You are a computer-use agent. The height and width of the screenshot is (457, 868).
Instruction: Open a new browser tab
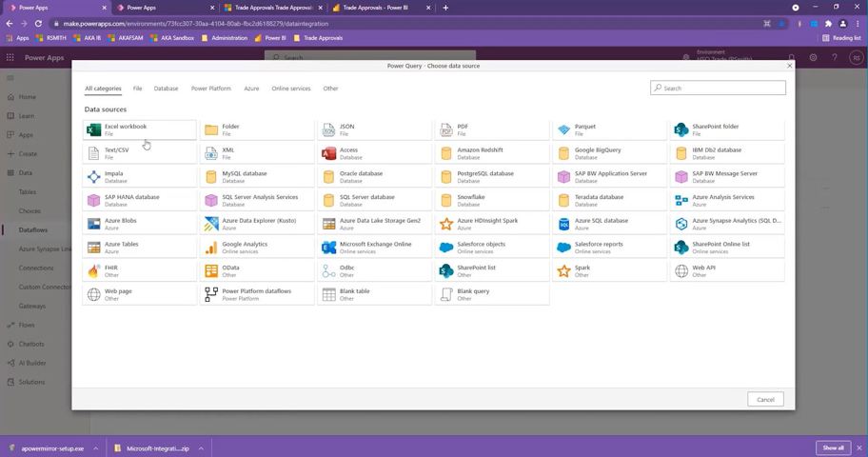coord(445,8)
